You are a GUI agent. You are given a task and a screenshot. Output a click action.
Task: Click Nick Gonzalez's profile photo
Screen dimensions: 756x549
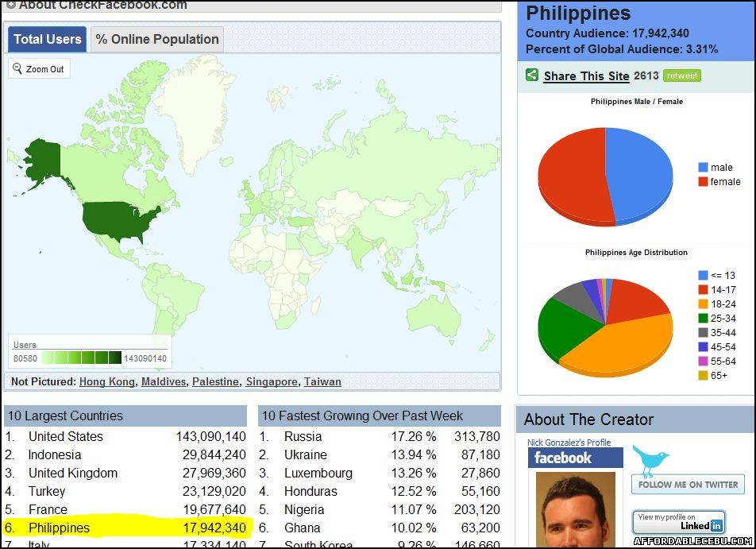pos(576,509)
